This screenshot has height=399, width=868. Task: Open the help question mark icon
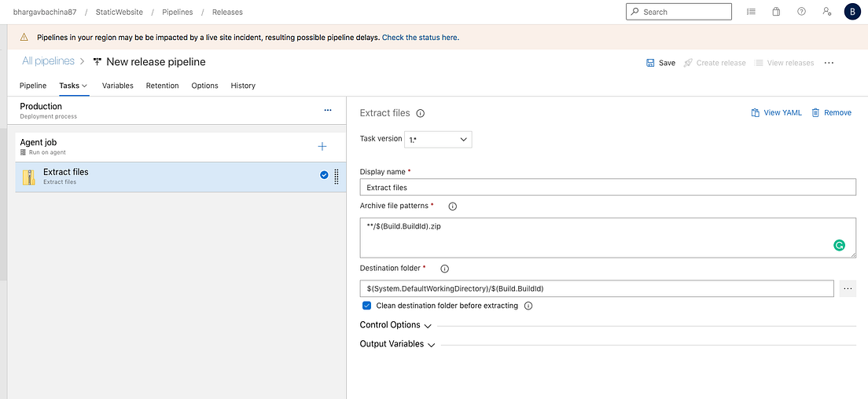tap(801, 12)
